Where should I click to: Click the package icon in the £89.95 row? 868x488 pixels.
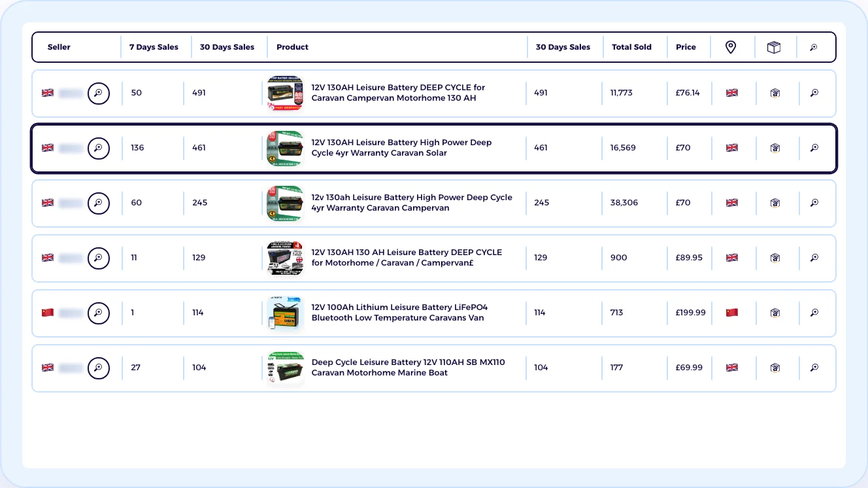click(775, 258)
